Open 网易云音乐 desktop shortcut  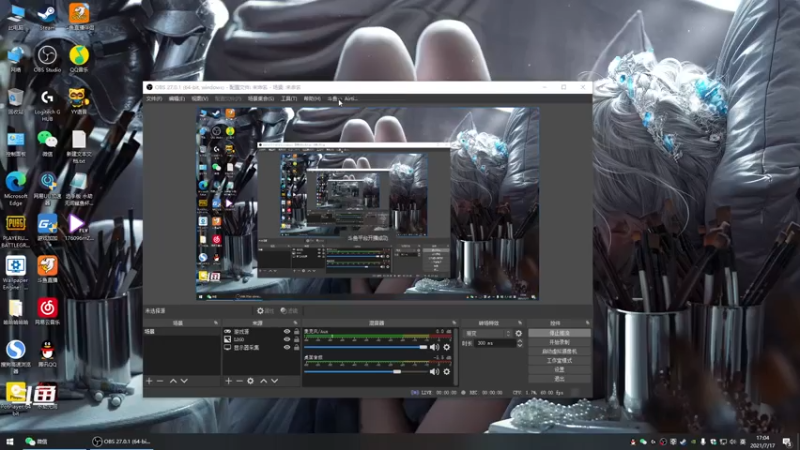click(x=47, y=312)
